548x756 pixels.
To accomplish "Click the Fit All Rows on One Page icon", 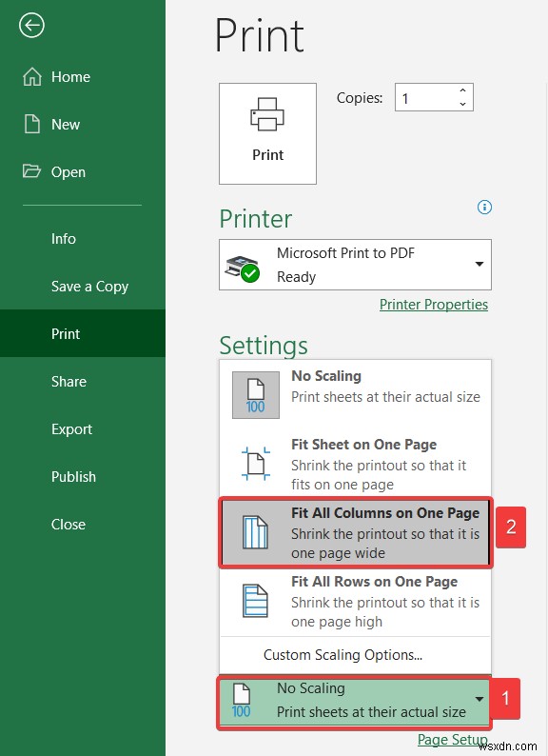I will (255, 601).
